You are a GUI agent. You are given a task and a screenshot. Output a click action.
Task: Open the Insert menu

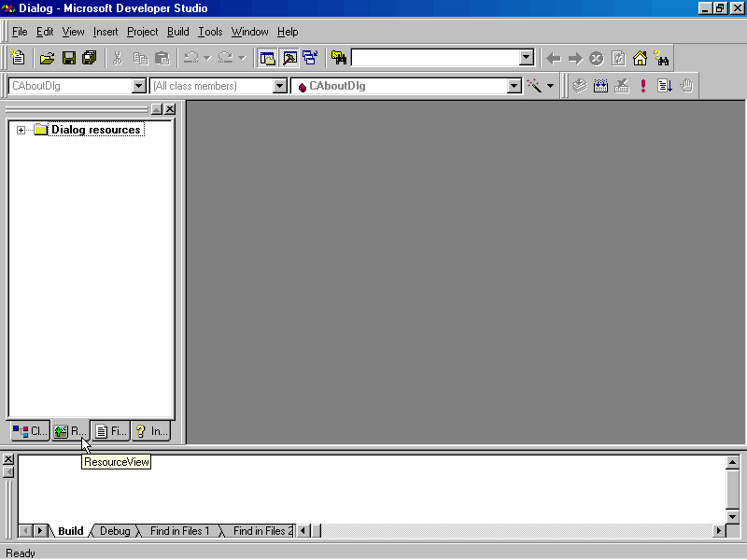[106, 32]
